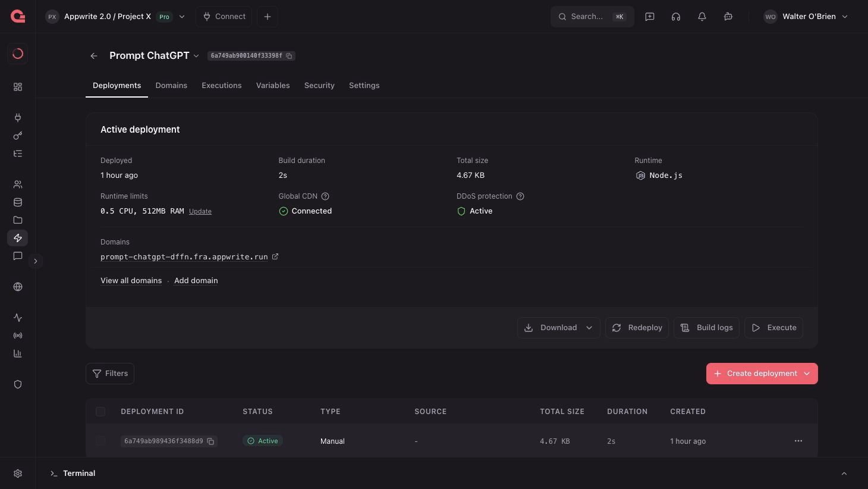This screenshot has width=868, height=489.
Task: Copy deployment ID 6a749ab989436f3488d9
Action: 210,441
